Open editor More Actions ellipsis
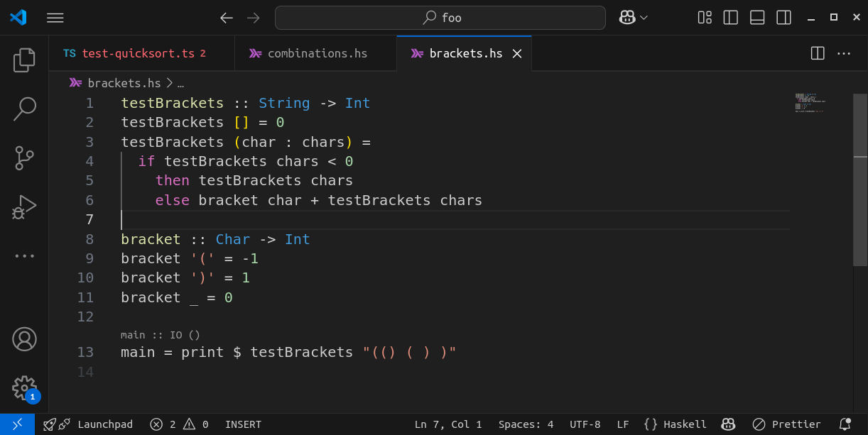Image resolution: width=868 pixels, height=435 pixels. (x=844, y=53)
